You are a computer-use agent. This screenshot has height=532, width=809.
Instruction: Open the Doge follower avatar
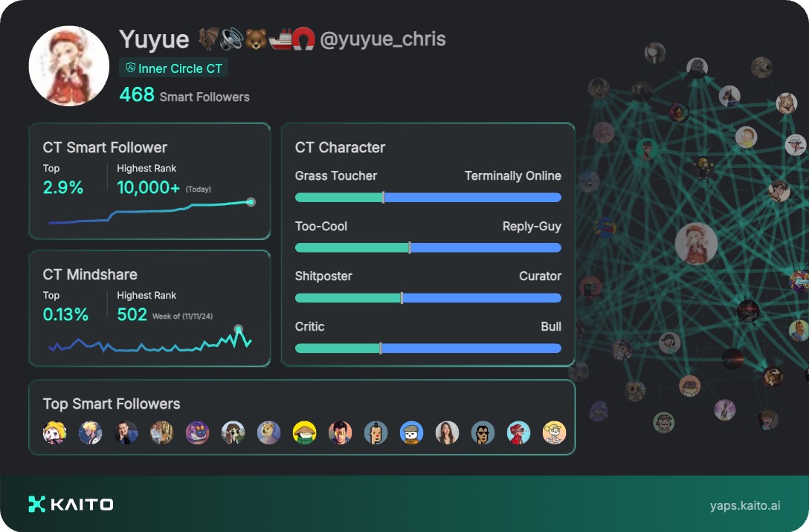click(x=269, y=432)
